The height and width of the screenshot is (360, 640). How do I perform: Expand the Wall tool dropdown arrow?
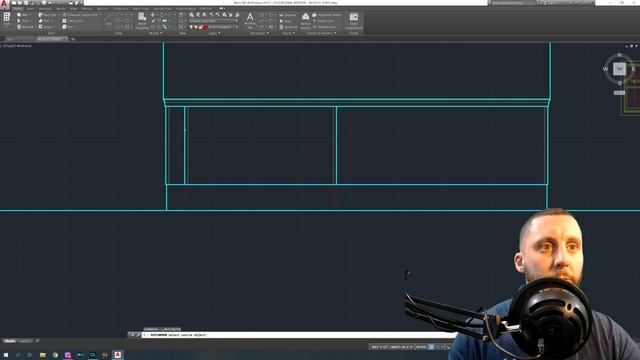click(x=31, y=15)
